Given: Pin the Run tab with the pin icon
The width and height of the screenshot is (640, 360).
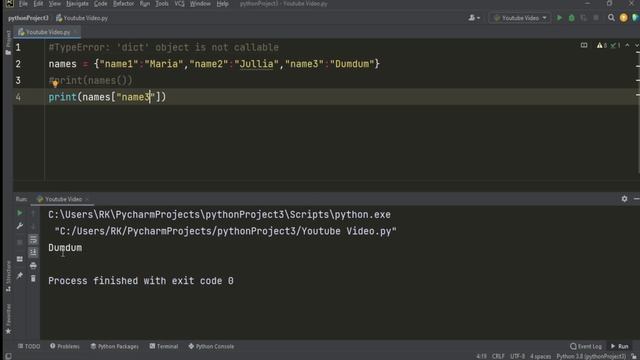Looking at the screenshot, I should (20, 276).
